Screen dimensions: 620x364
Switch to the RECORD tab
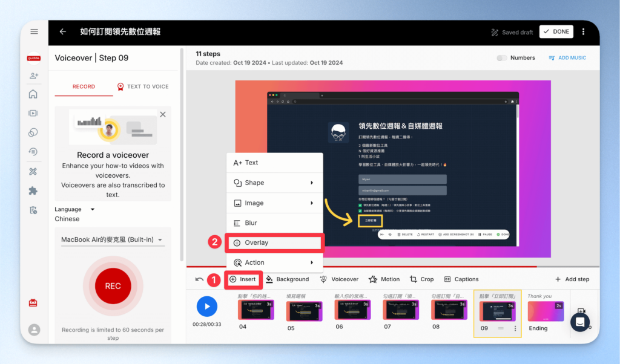[x=84, y=86]
